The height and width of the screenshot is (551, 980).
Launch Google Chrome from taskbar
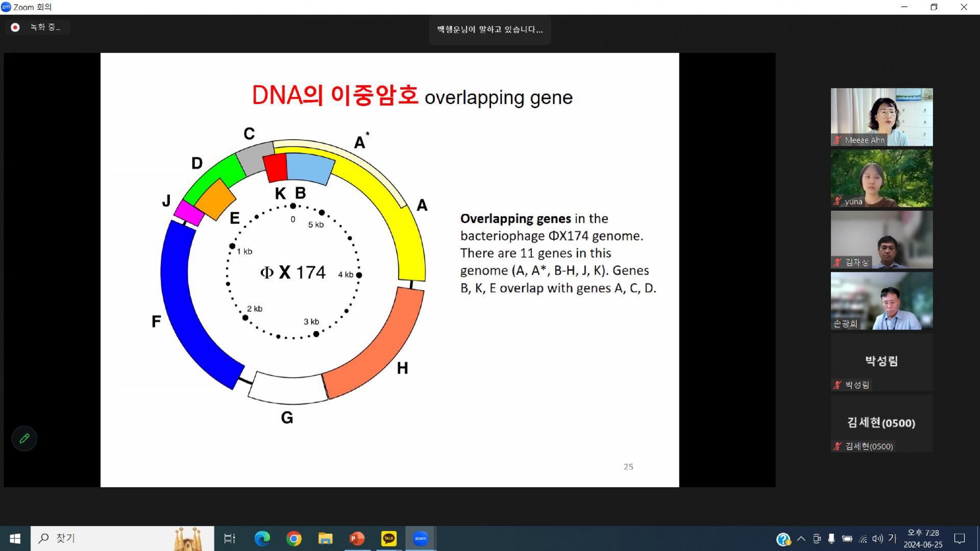pyautogui.click(x=294, y=538)
